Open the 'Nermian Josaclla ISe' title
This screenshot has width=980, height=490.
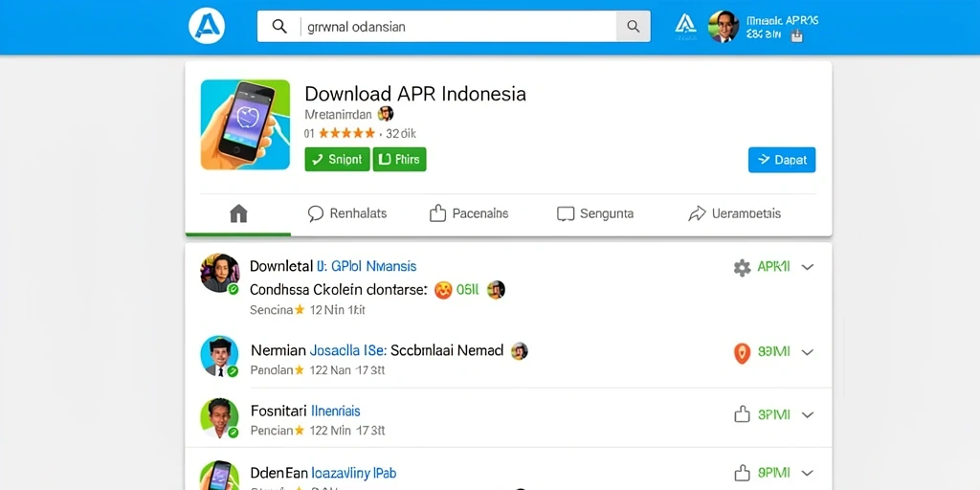[318, 350]
